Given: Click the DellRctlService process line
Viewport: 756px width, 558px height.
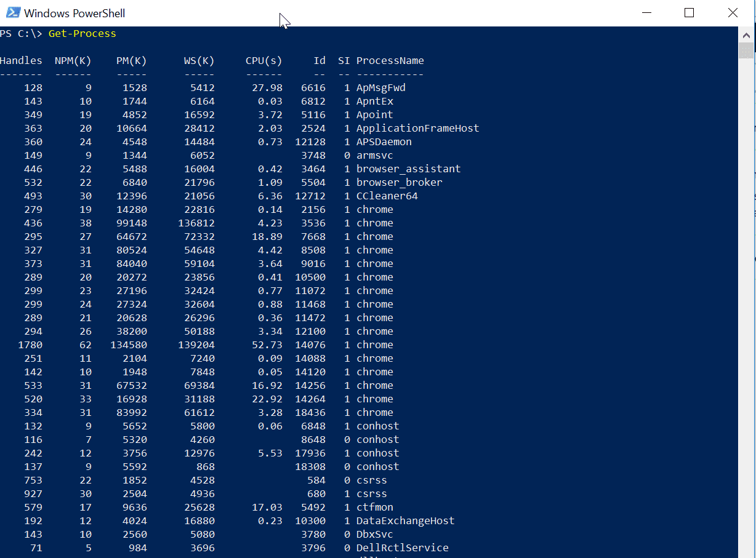Looking at the screenshot, I should (402, 548).
